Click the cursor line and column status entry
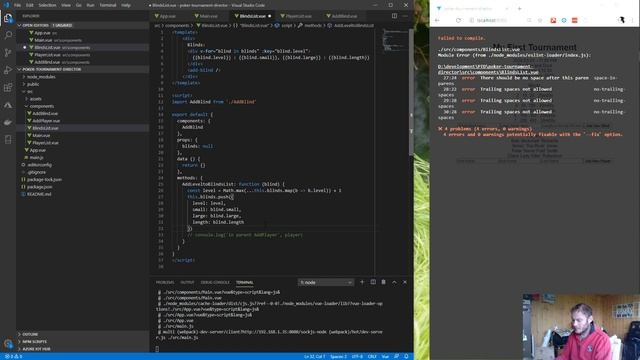640x360 pixels. pyautogui.click(x=314, y=357)
